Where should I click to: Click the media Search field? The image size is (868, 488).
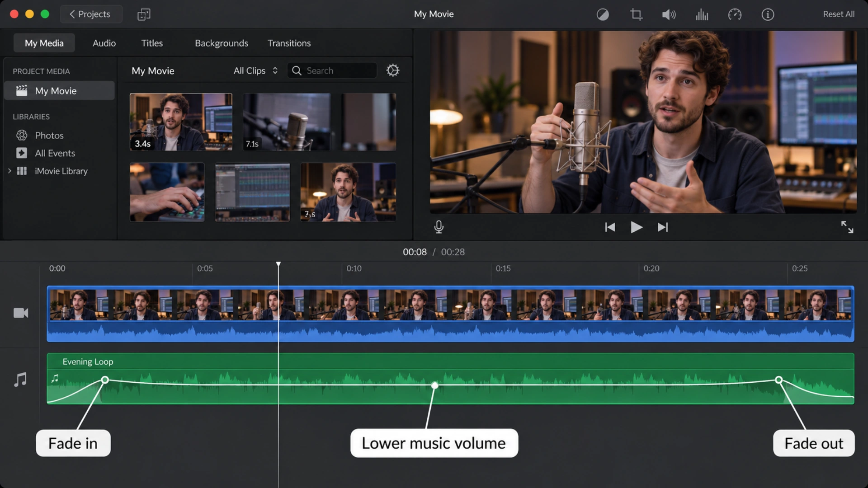click(x=332, y=70)
